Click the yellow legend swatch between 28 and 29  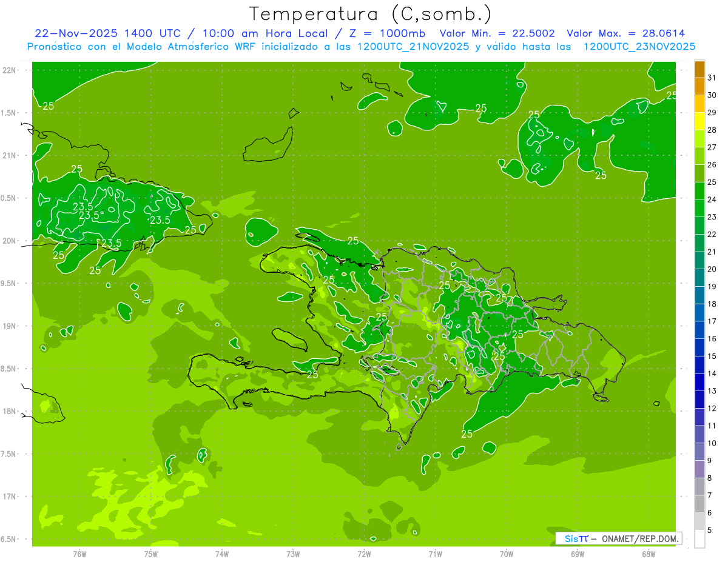coord(699,122)
